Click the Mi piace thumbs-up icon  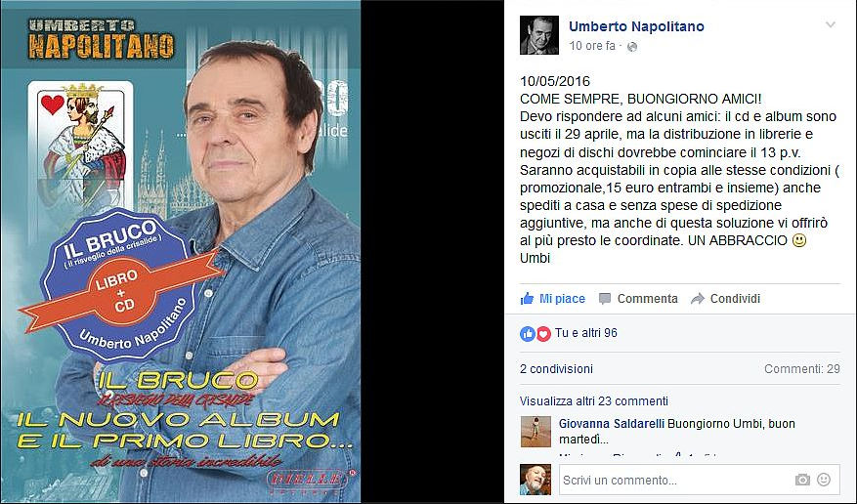click(527, 298)
